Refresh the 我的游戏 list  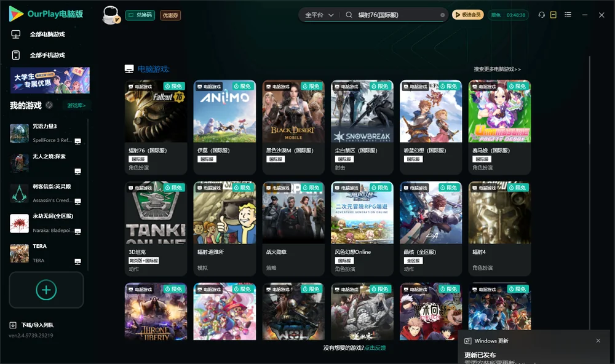49,105
